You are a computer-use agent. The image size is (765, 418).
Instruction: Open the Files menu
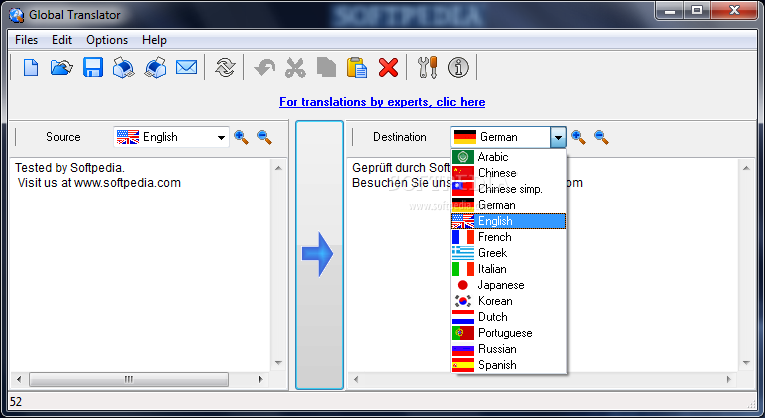(26, 40)
